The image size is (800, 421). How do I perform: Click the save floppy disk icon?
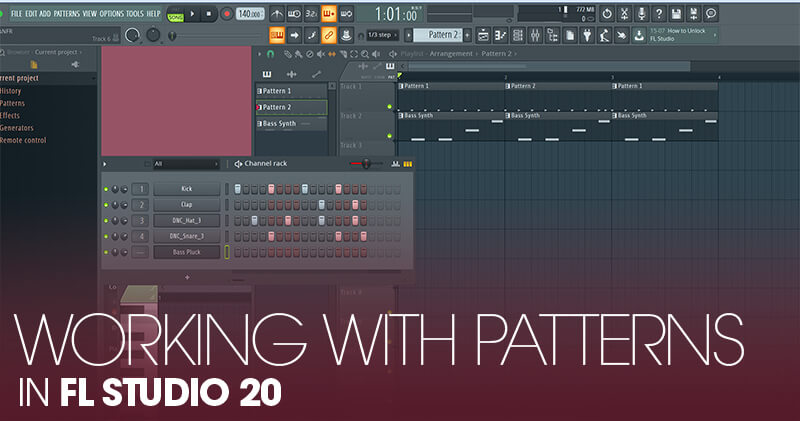[x=676, y=14]
